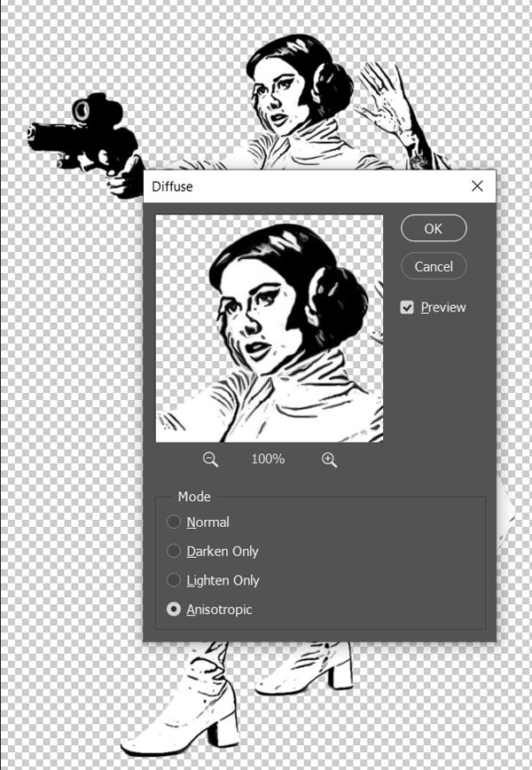Close the Diffuse dialog
Image resolution: width=532 pixels, height=770 pixels.
pos(477,186)
